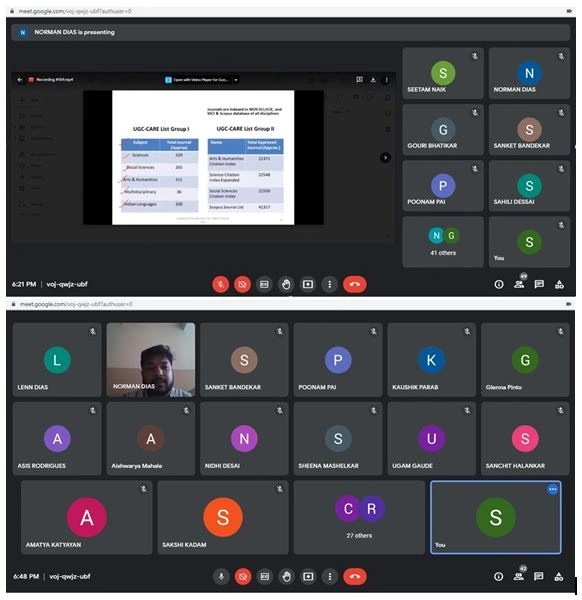582x600 pixels.
Task: Unmute microphone in the top meeting
Action: pyautogui.click(x=220, y=284)
